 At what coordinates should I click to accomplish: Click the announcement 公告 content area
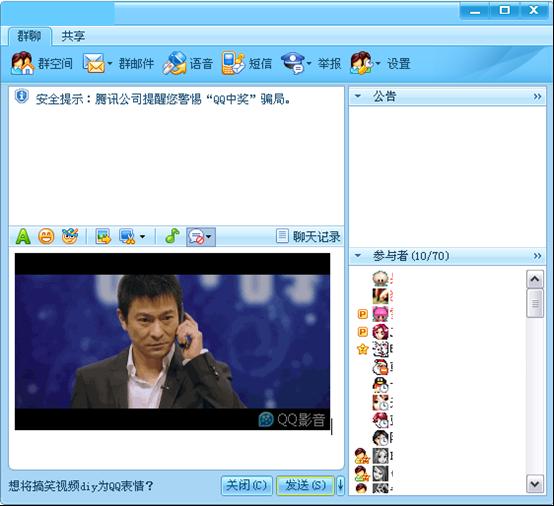pos(447,176)
